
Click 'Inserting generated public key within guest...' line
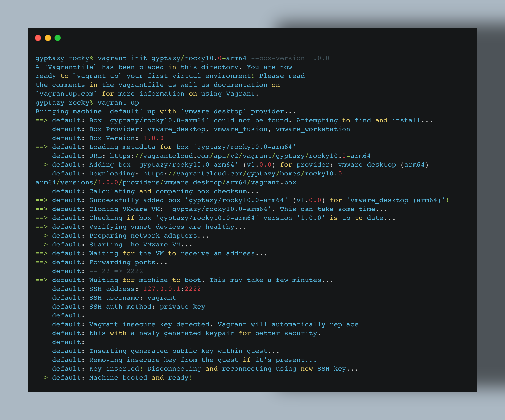pyautogui.click(x=166, y=351)
